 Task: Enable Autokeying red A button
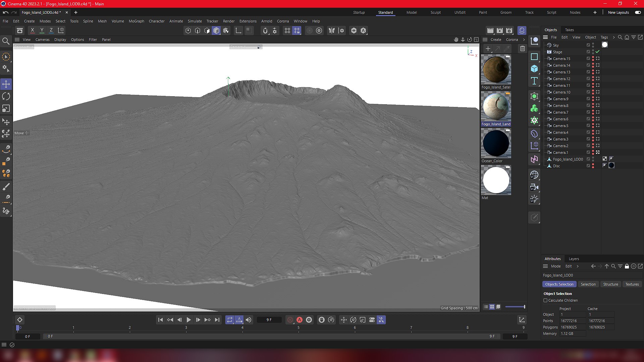300,320
